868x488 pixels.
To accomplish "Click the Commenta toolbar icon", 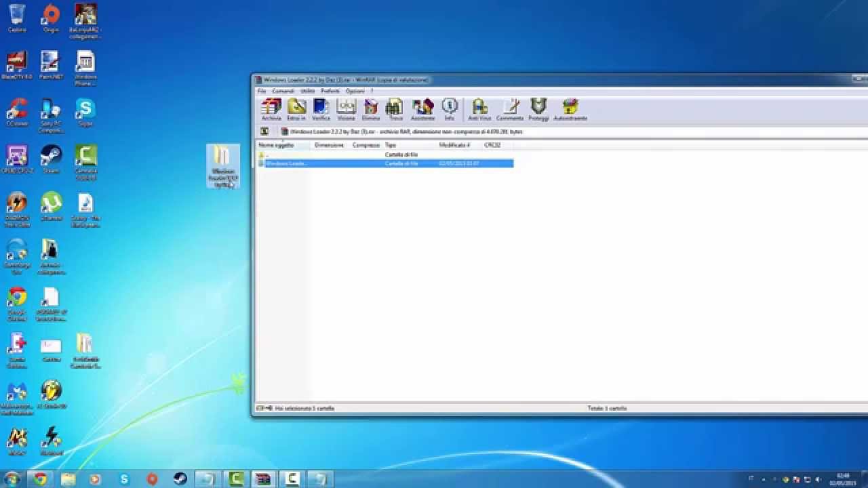I will (x=510, y=109).
